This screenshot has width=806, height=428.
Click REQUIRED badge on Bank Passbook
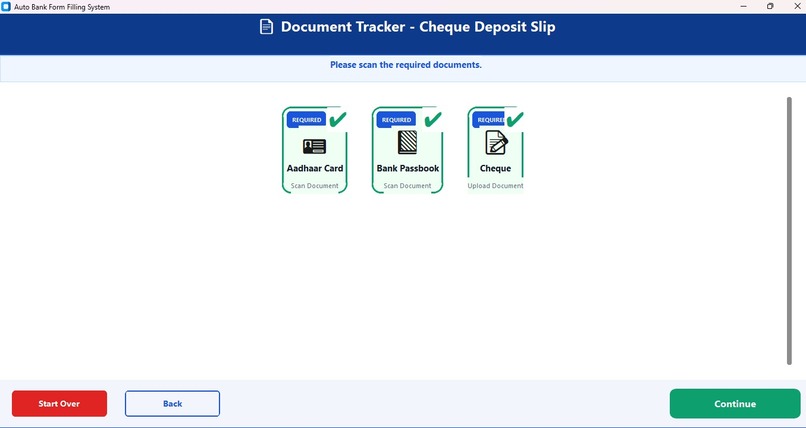396,120
